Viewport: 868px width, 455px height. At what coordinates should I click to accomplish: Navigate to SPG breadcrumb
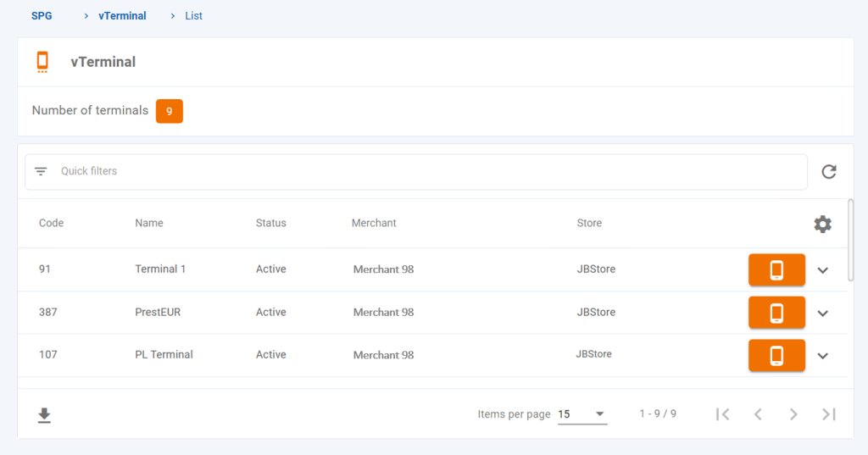point(42,15)
